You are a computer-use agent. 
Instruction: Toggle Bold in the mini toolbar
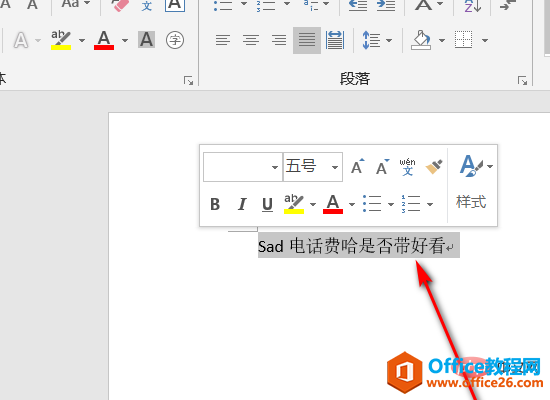point(215,204)
